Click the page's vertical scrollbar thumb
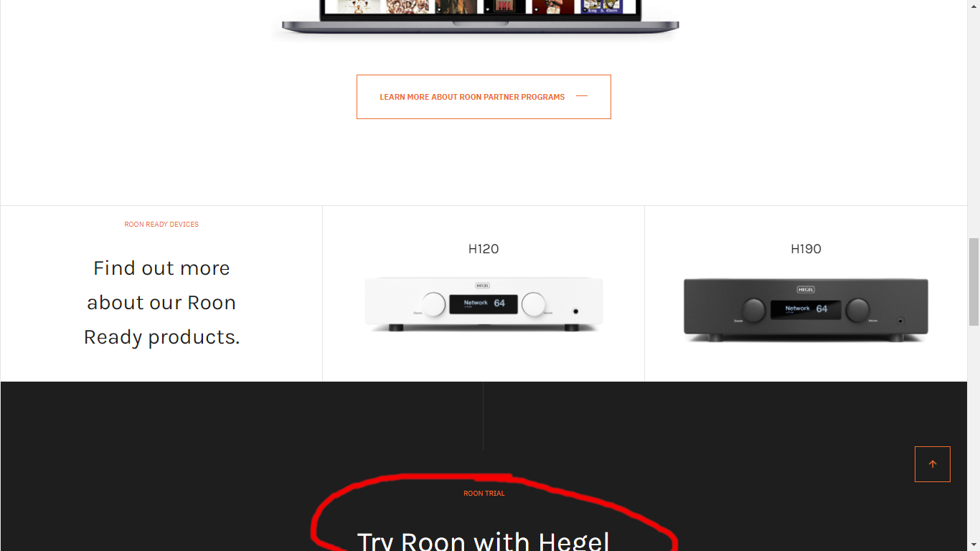The image size is (980, 551). tap(974, 281)
